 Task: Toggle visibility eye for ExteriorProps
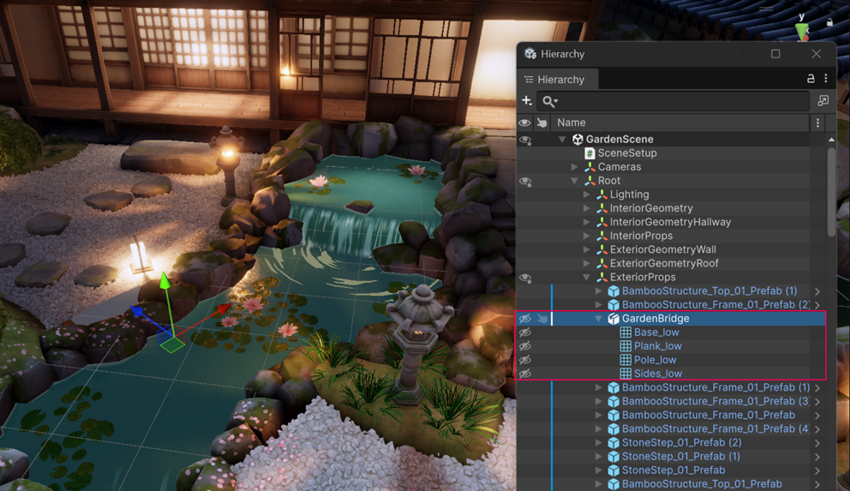pyautogui.click(x=525, y=278)
